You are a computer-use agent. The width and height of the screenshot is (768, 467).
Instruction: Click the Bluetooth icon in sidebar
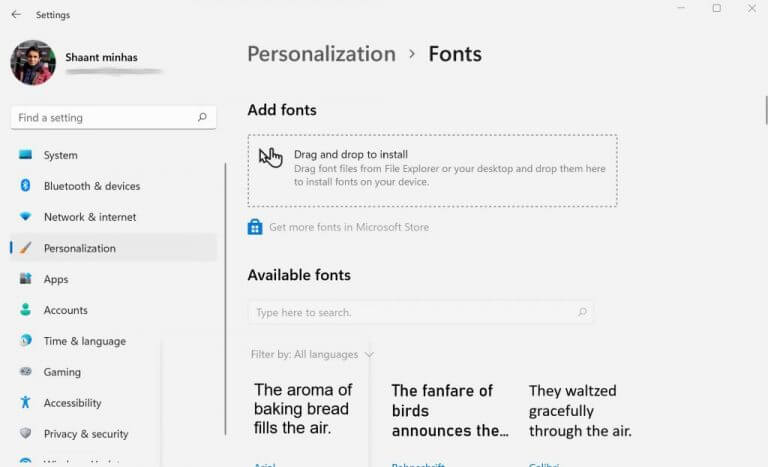coord(25,186)
